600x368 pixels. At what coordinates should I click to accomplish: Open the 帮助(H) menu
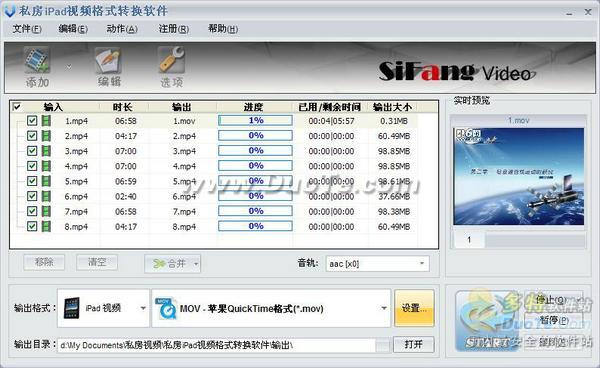pyautogui.click(x=223, y=29)
